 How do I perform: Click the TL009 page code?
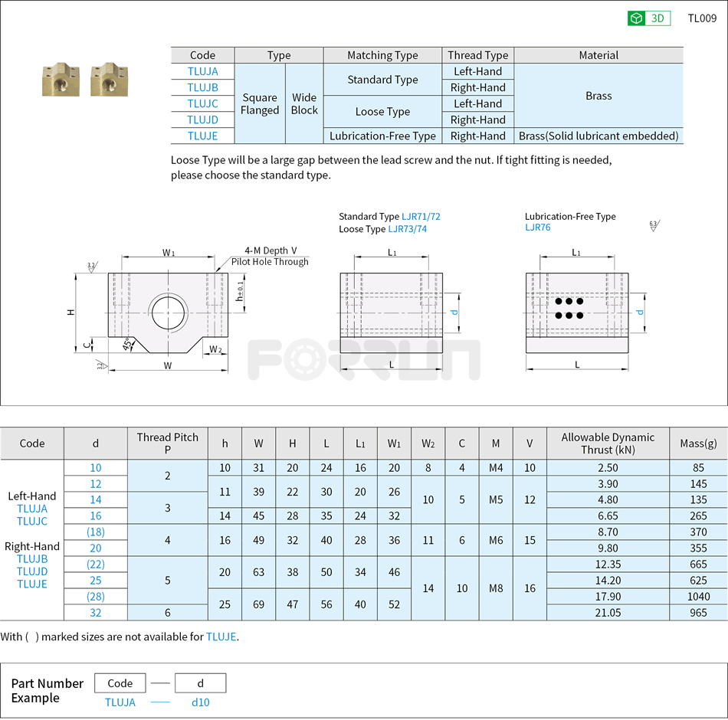pos(702,18)
